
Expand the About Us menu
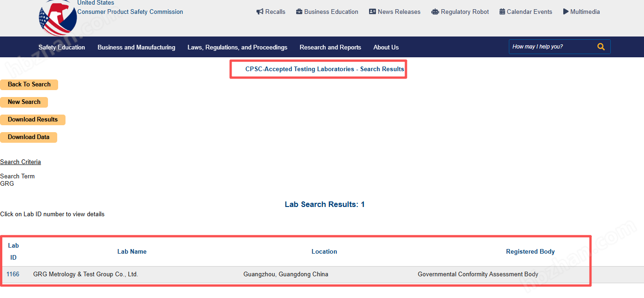coord(386,47)
